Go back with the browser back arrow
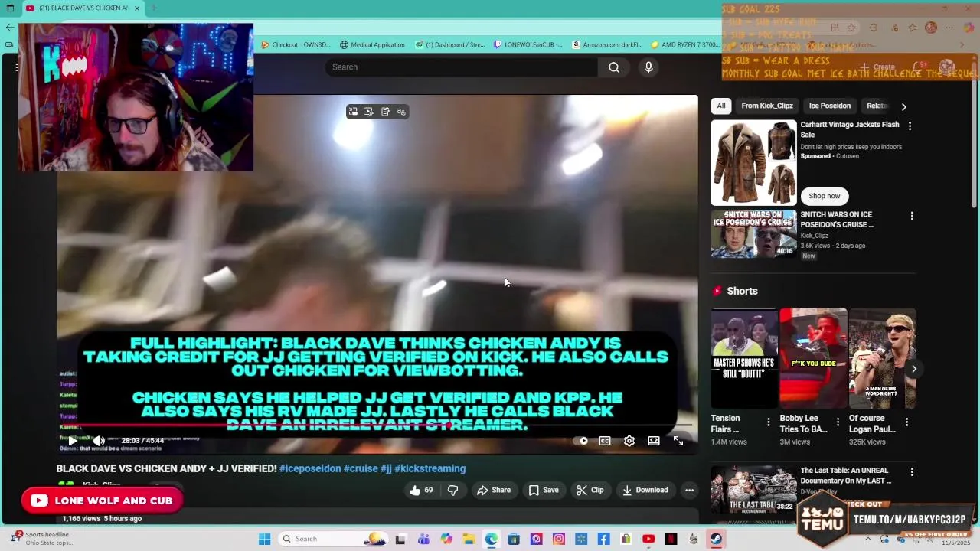This screenshot has width=980, height=551. 9,27
